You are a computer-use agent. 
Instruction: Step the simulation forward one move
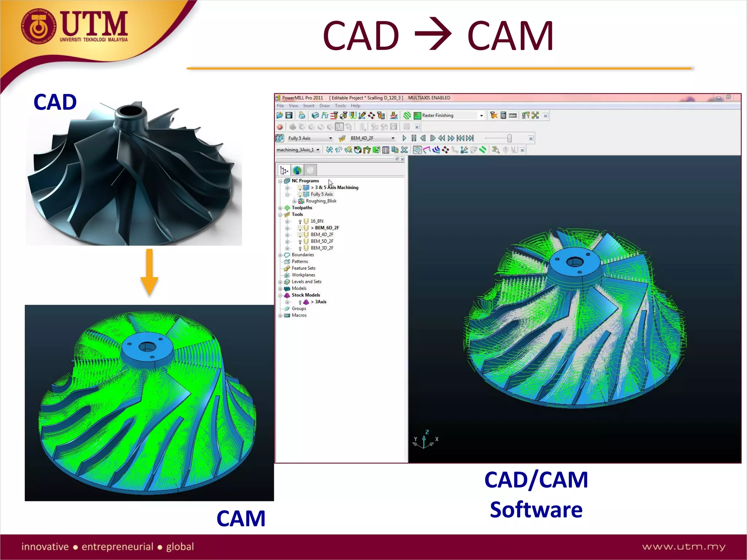coord(433,138)
